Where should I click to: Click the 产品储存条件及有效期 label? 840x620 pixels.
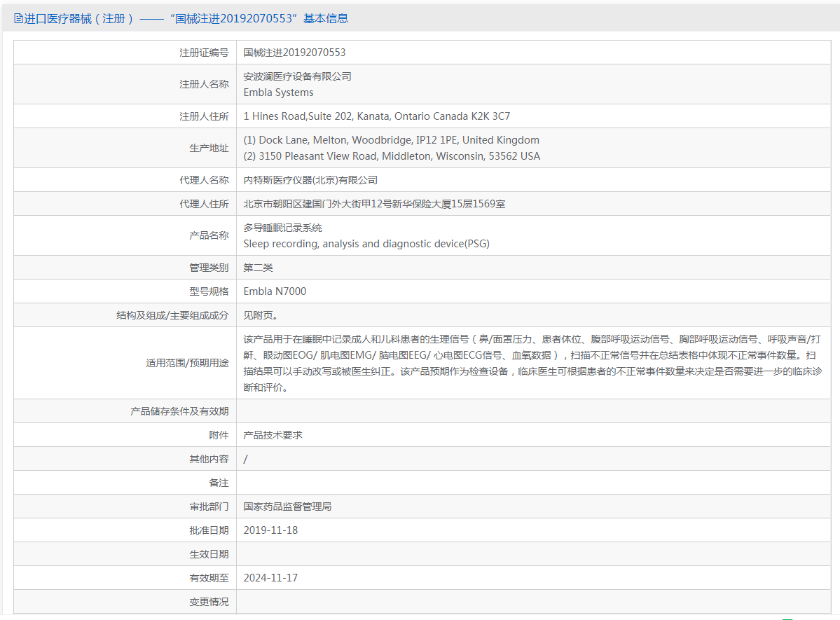[x=179, y=411]
